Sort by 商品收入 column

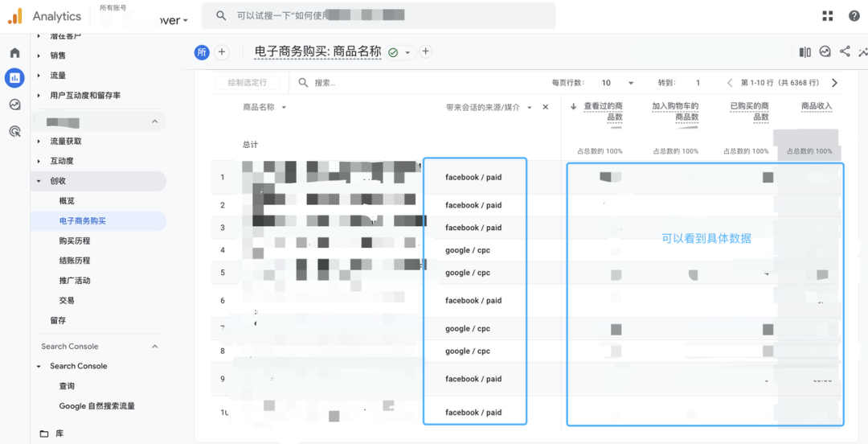817,106
